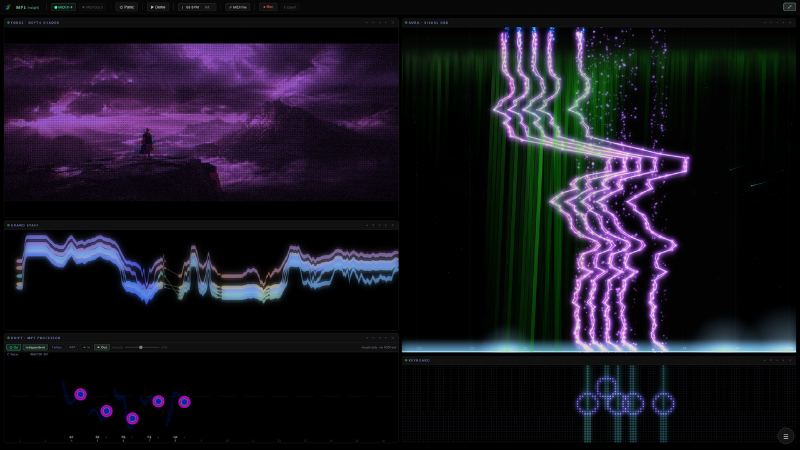800x450 pixels.
Task: Start the Demo playback
Action: tap(158, 7)
